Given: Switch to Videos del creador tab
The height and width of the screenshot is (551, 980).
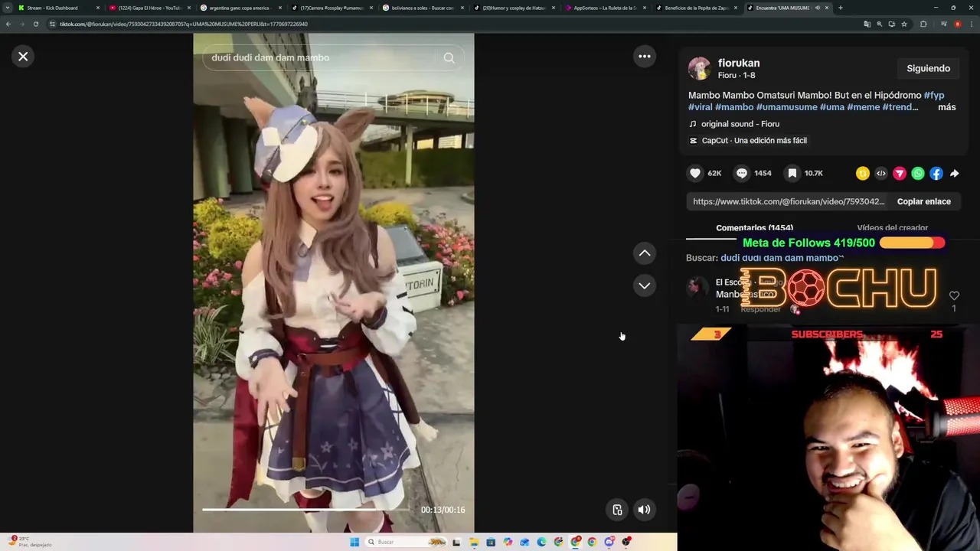Looking at the screenshot, I should (x=892, y=228).
